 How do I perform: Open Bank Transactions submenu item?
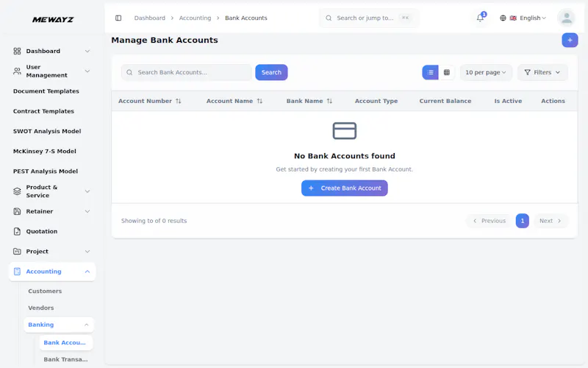click(65, 359)
